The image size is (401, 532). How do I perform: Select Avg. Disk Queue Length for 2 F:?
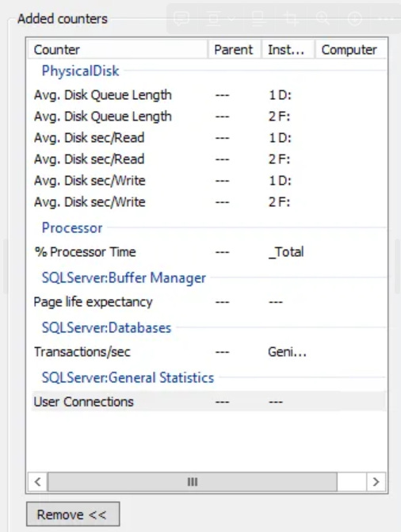click(208, 117)
